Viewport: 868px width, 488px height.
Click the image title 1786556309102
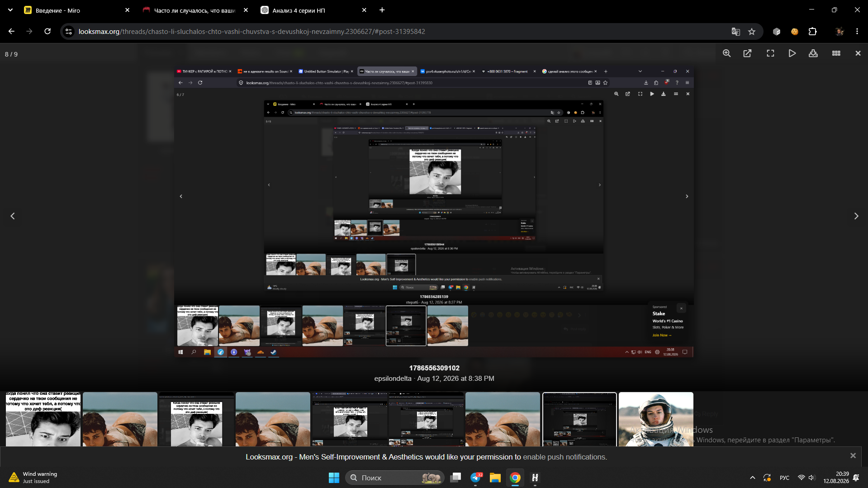(434, 368)
